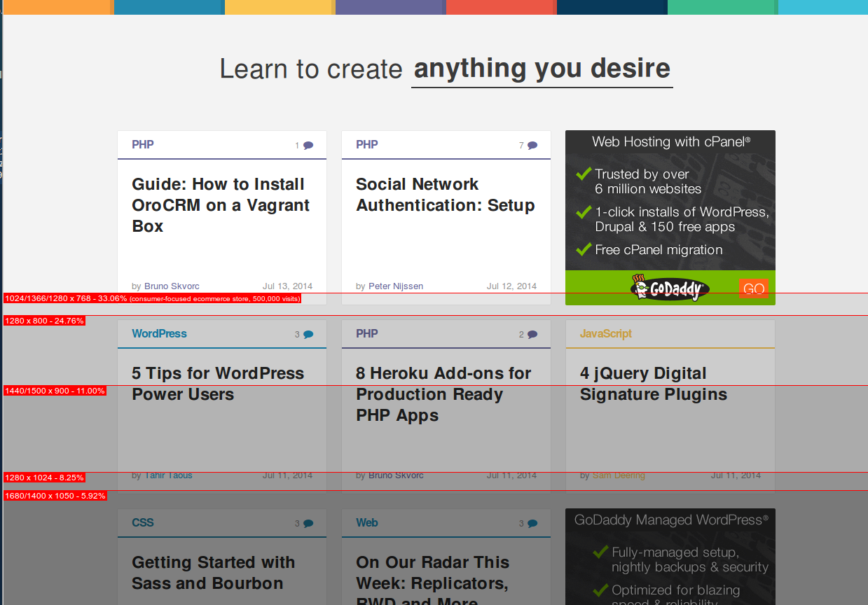This screenshot has width=868, height=605.
Task: Open the OroCRM on a Vagrant Box article title
Action: 221,205
